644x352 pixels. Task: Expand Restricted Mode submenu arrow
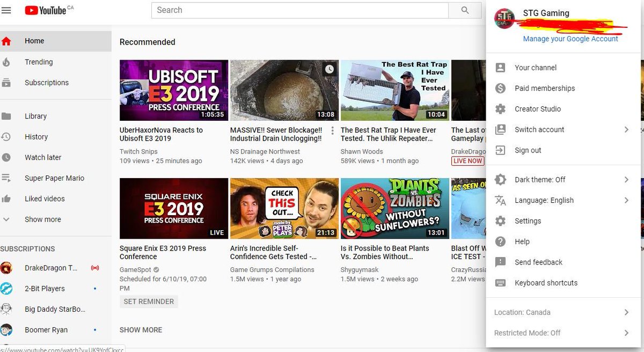pos(626,333)
